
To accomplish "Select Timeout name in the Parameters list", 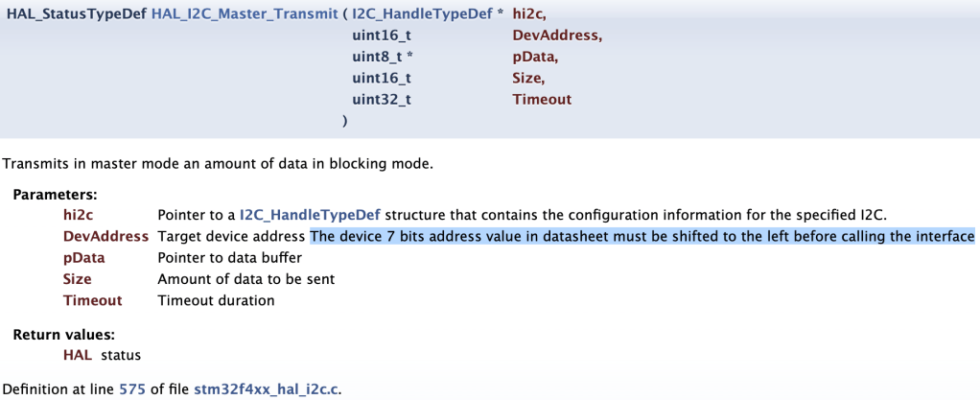I will coord(93,300).
